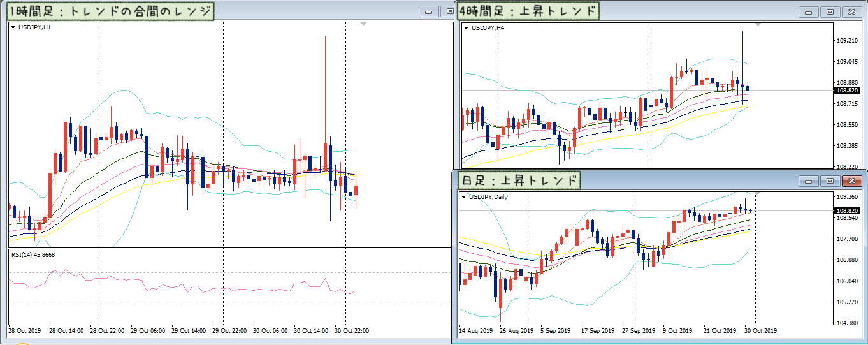Click the 109.210 price level on H4 axis

(846, 41)
